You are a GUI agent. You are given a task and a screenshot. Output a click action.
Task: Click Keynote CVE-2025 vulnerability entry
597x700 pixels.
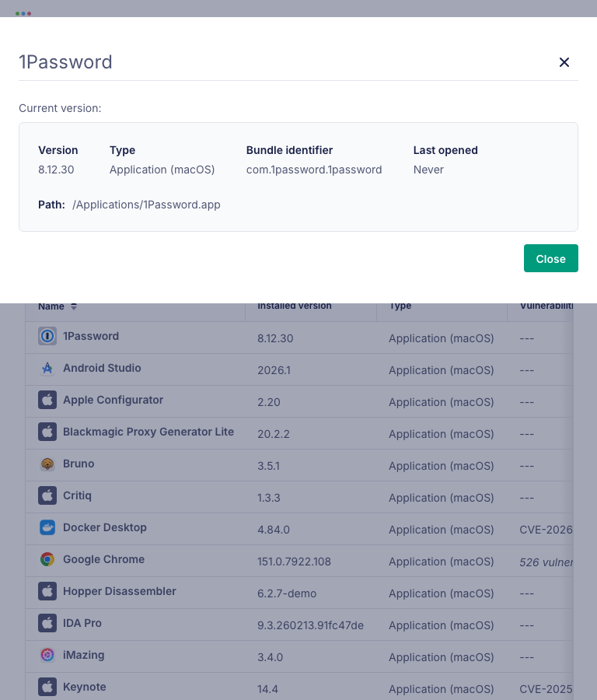(546, 689)
